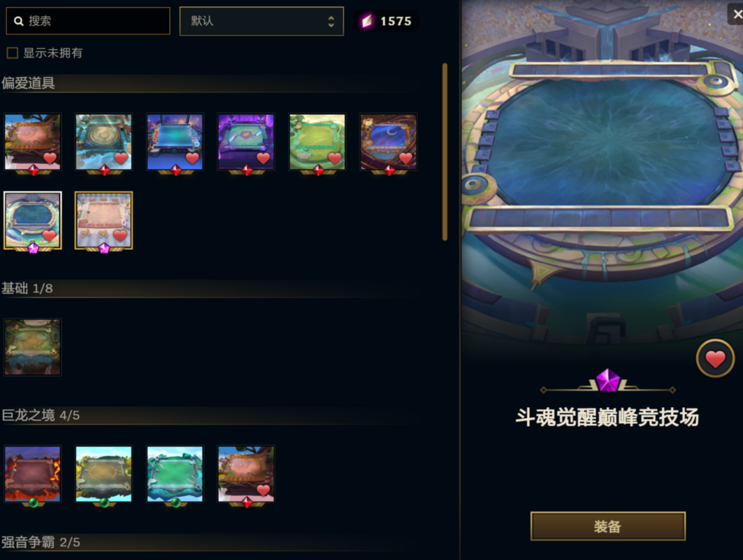This screenshot has height=560, width=743.
Task: Click the 强音争霸 2/5 section header
Action: (40, 542)
